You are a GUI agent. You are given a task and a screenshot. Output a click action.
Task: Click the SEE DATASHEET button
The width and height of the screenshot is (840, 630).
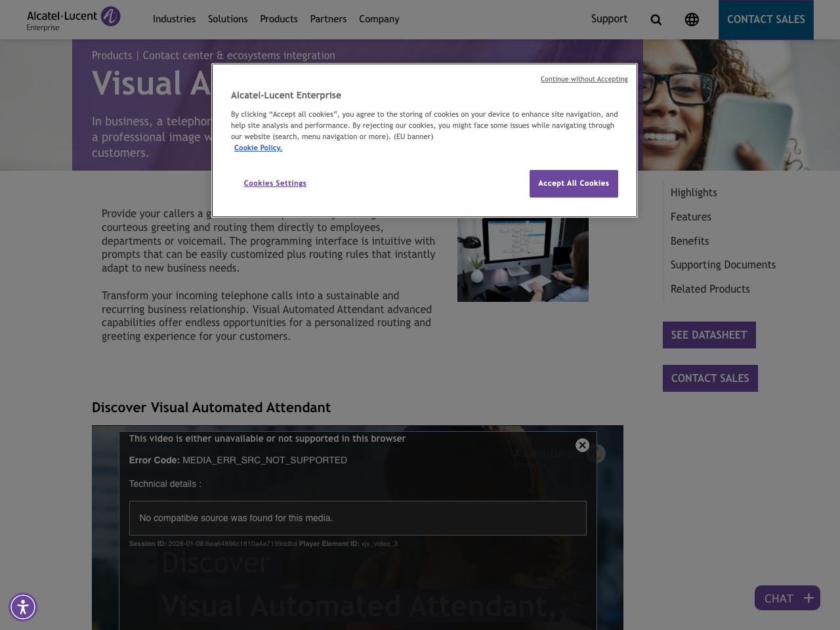pos(709,335)
